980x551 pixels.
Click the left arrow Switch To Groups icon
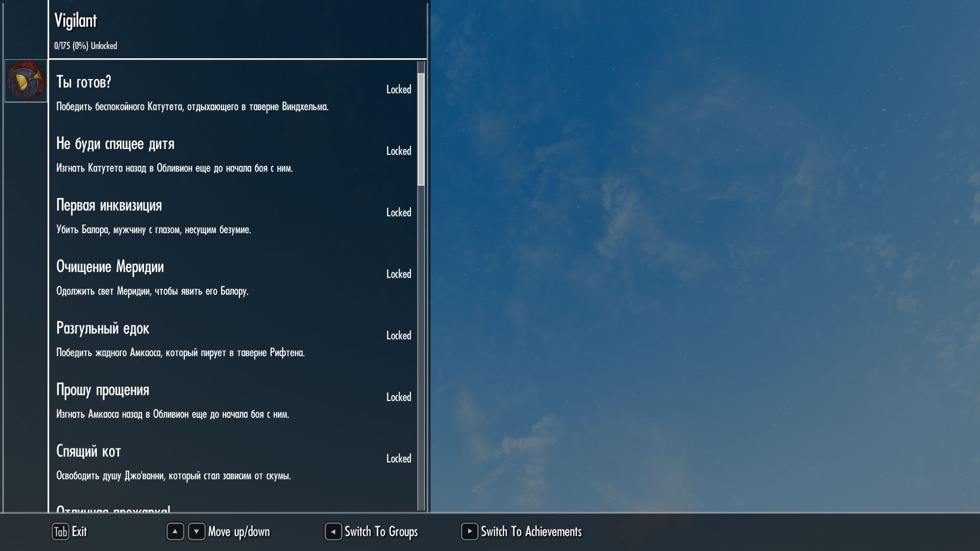(333, 532)
